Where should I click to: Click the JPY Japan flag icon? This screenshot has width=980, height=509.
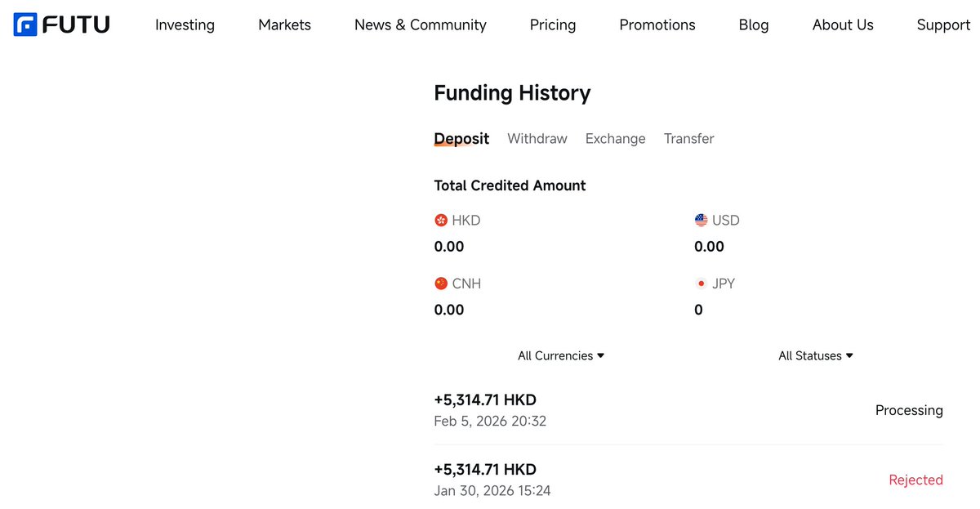(701, 284)
